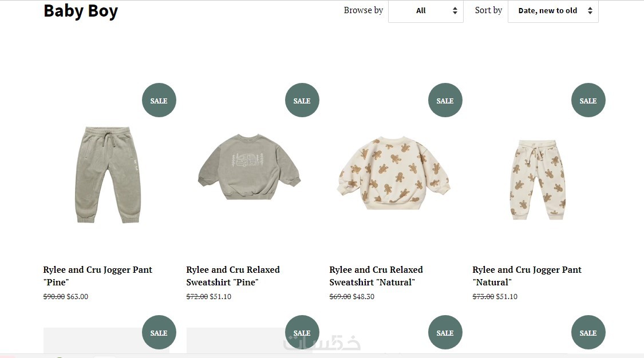Image resolution: width=644 pixels, height=358 pixels.
Task: Open Rylee and Cru Jogger Pant "Pine" link
Action: (x=98, y=276)
